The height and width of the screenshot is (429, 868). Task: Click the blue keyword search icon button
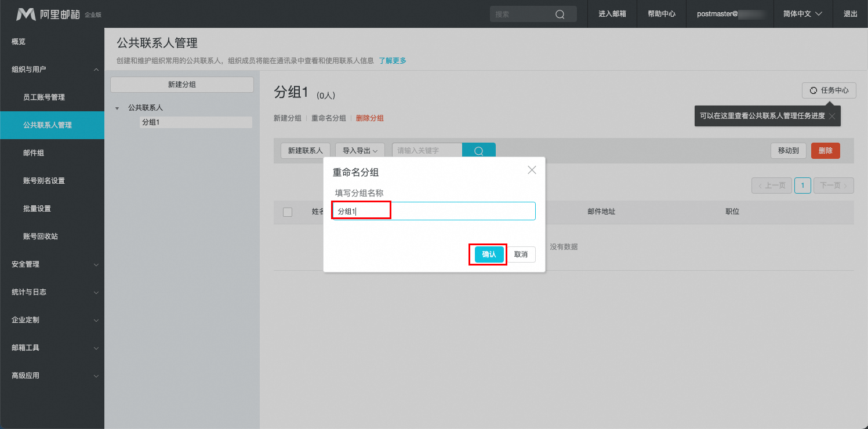click(x=479, y=151)
